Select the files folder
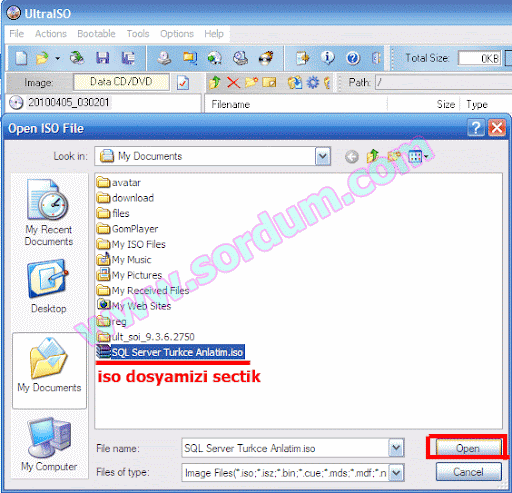 [113, 213]
